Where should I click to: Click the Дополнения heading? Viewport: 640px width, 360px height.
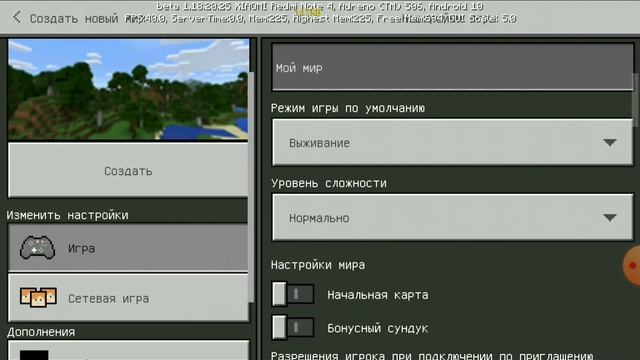tap(41, 332)
